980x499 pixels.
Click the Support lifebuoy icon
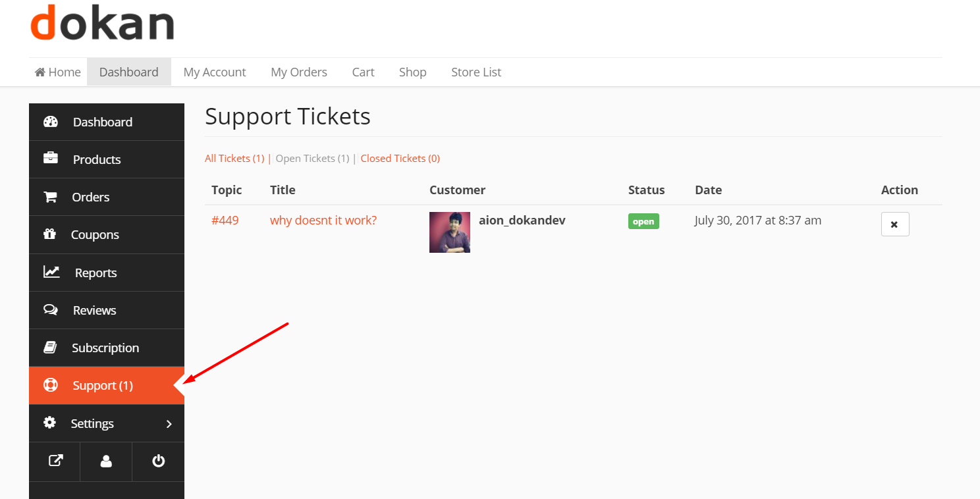pyautogui.click(x=51, y=385)
